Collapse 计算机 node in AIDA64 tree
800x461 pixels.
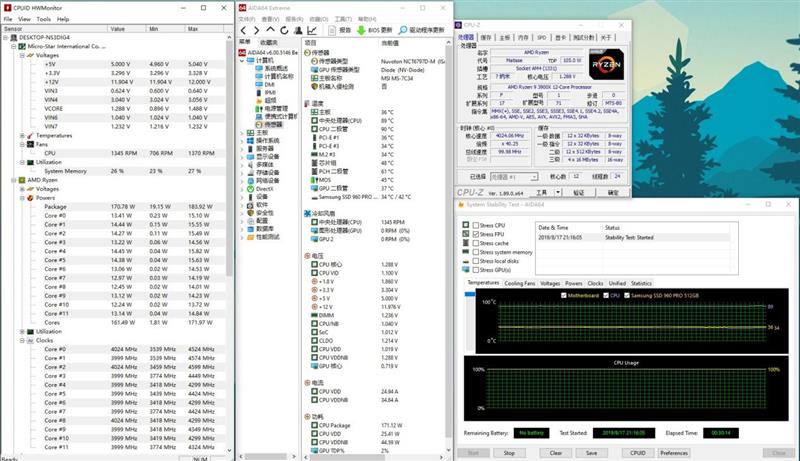coord(242,60)
